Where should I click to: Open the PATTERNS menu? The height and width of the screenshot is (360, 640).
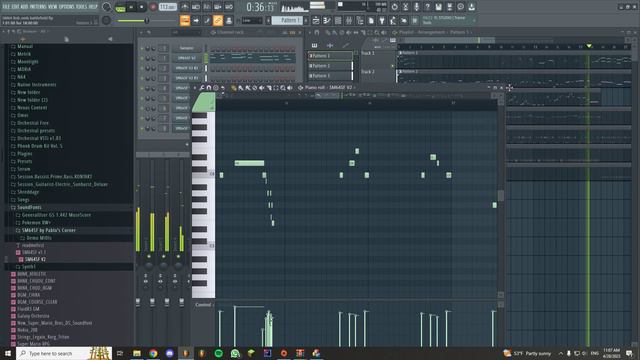pos(38,7)
